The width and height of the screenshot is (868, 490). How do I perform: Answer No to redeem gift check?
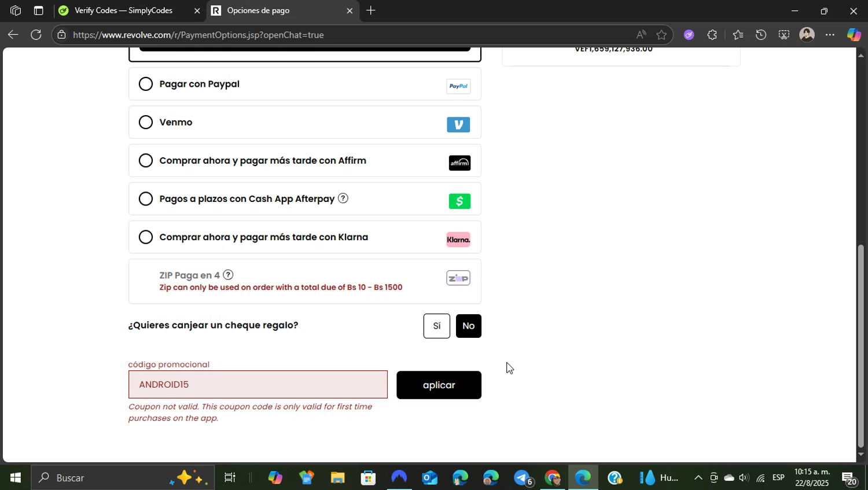click(469, 326)
